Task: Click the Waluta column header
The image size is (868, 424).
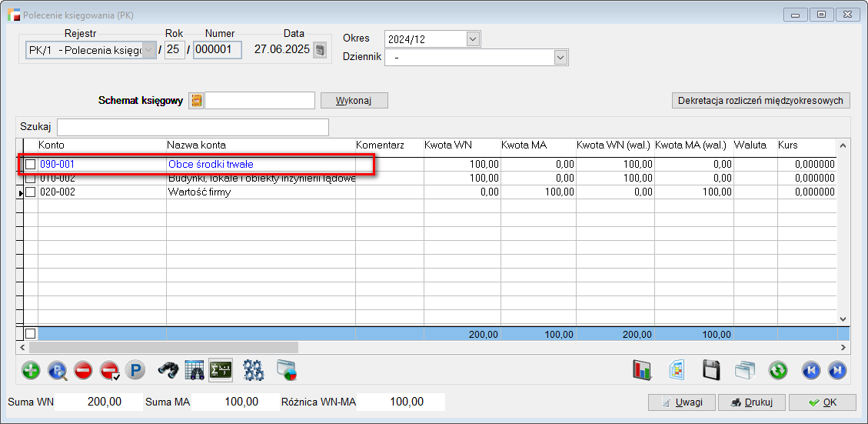Action: pos(755,145)
